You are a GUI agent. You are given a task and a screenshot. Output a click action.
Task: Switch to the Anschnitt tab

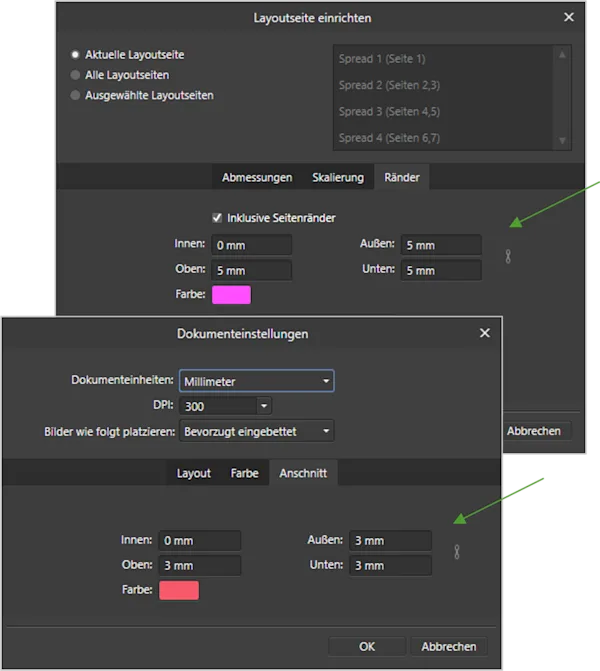coord(303,473)
